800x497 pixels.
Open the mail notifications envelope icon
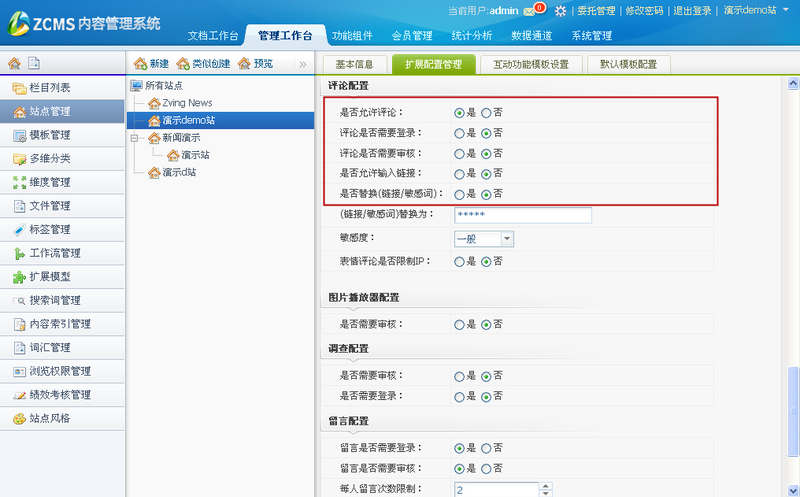pyautogui.click(x=529, y=10)
